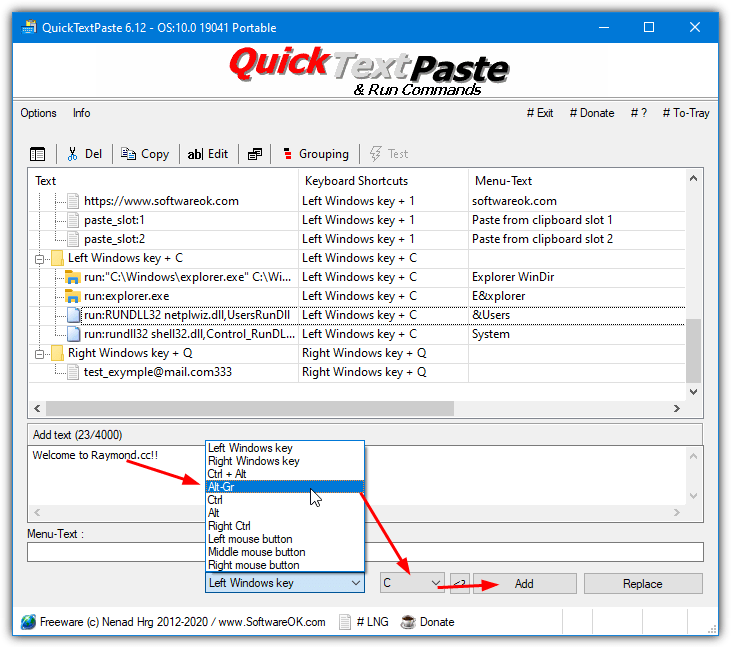Open the Options menu
Screen dimensions: 731x647
(38, 113)
